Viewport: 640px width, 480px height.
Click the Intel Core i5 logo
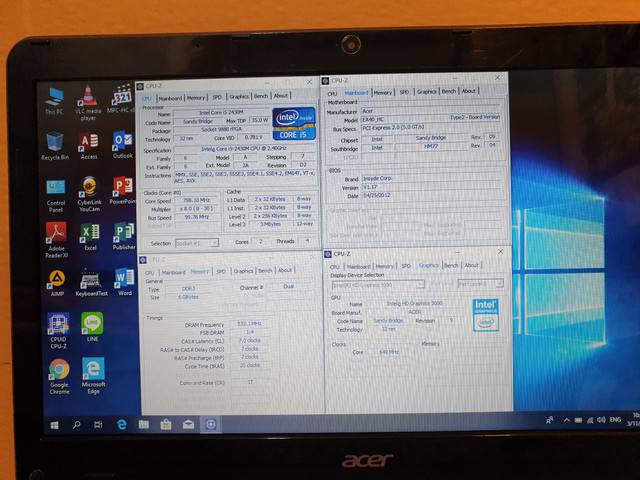(294, 123)
